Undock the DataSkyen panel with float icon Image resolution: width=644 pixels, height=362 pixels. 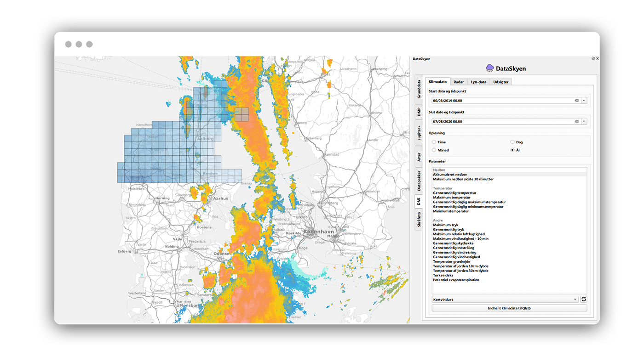[593, 59]
